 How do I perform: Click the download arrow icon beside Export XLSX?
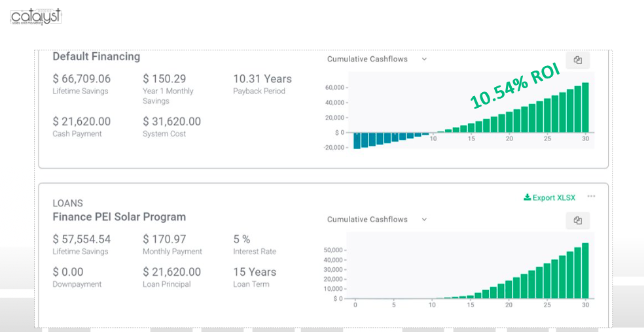[527, 197]
